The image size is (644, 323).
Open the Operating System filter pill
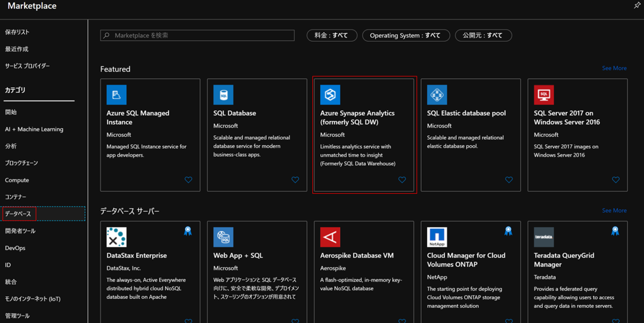tap(406, 35)
